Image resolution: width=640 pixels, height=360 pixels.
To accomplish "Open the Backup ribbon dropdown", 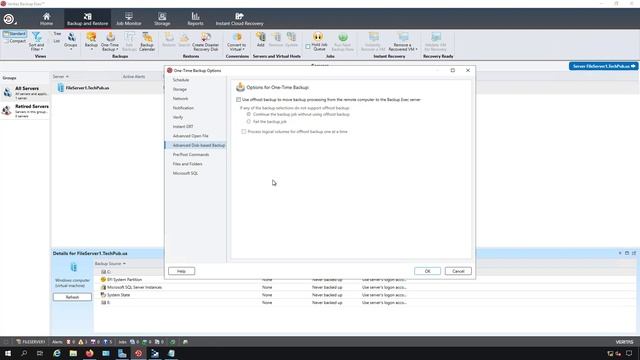I will 91,42.
